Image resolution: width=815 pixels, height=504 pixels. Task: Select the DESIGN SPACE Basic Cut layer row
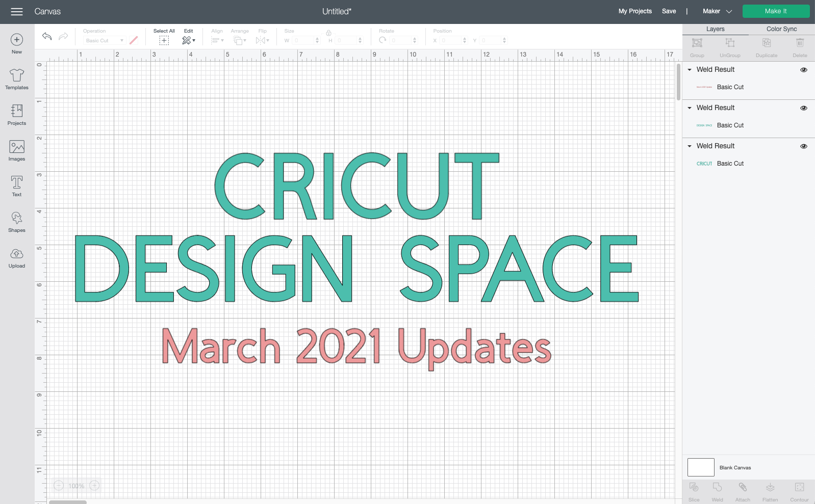(x=748, y=125)
